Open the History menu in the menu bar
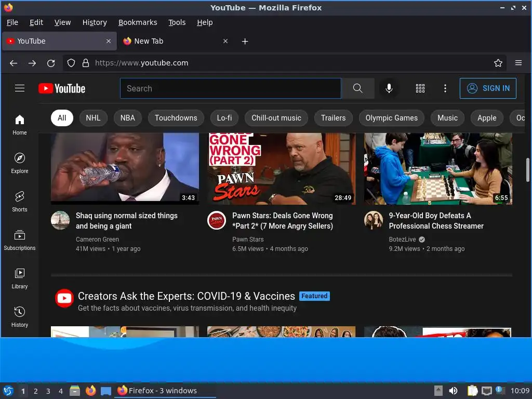This screenshot has height=399, width=532. pos(95,22)
